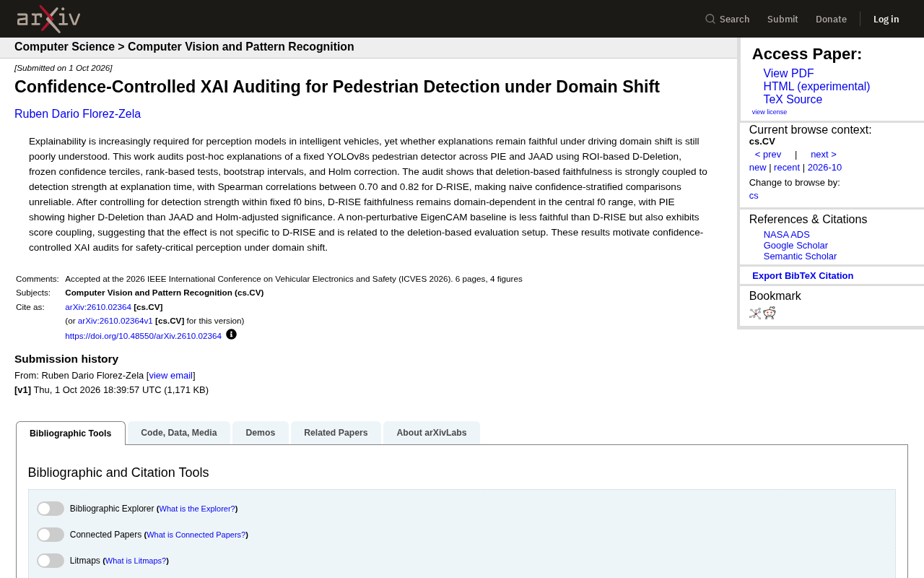Turn on the Connected Papers toggle
The height and width of the screenshot is (578, 924).
[x=51, y=535]
